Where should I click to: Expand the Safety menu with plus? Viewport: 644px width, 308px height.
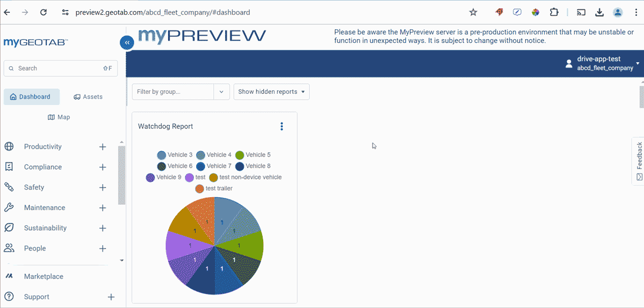point(103,187)
